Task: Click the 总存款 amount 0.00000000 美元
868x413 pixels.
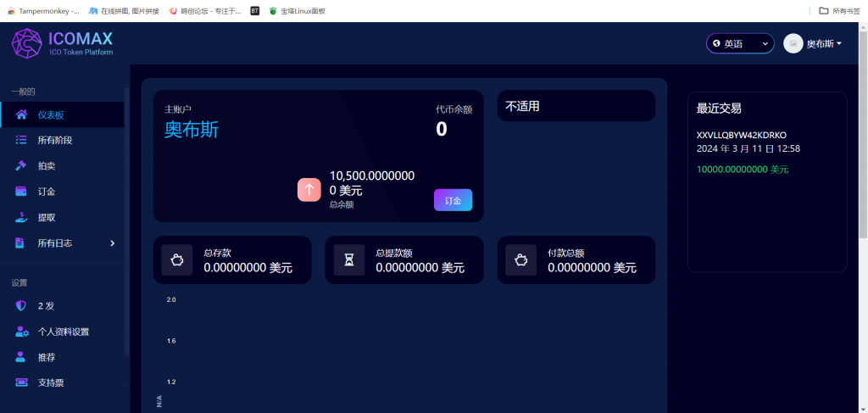Action: (x=248, y=268)
